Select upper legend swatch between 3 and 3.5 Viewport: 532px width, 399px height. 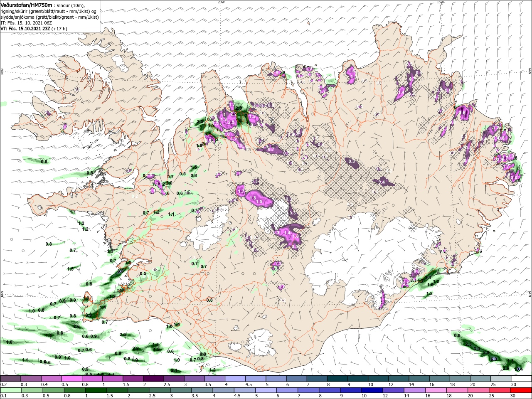(194, 379)
